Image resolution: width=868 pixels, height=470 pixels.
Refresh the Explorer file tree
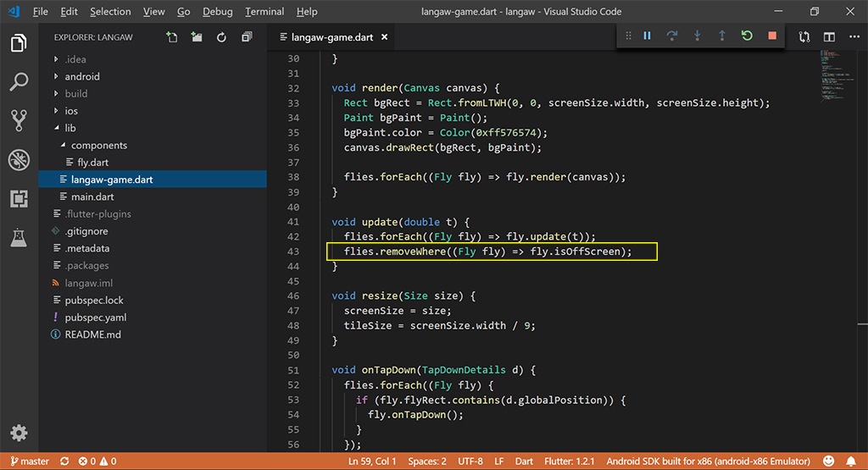221,37
